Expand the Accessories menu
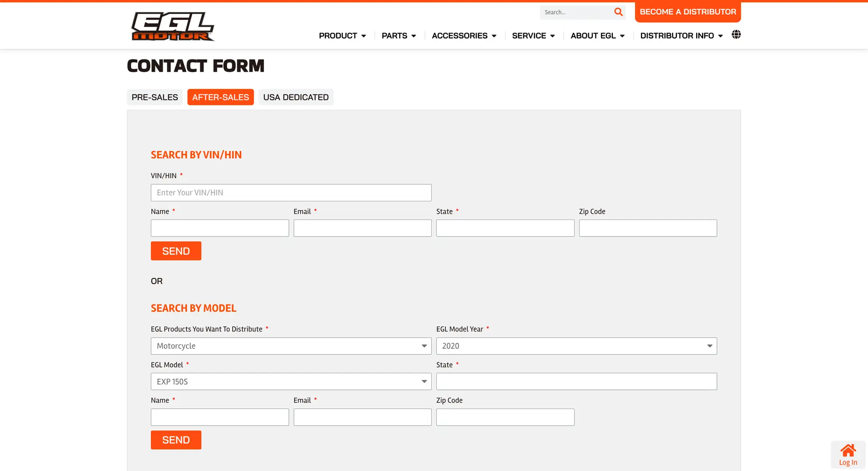This screenshot has height=471, width=868. click(464, 36)
